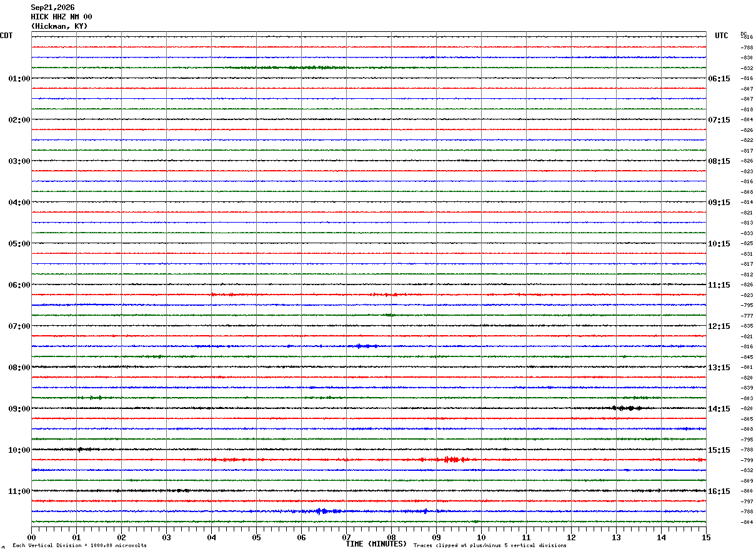Screen dimensions: 756x554
Task: Click the 14:15 UTC time label
Action: tap(719, 409)
